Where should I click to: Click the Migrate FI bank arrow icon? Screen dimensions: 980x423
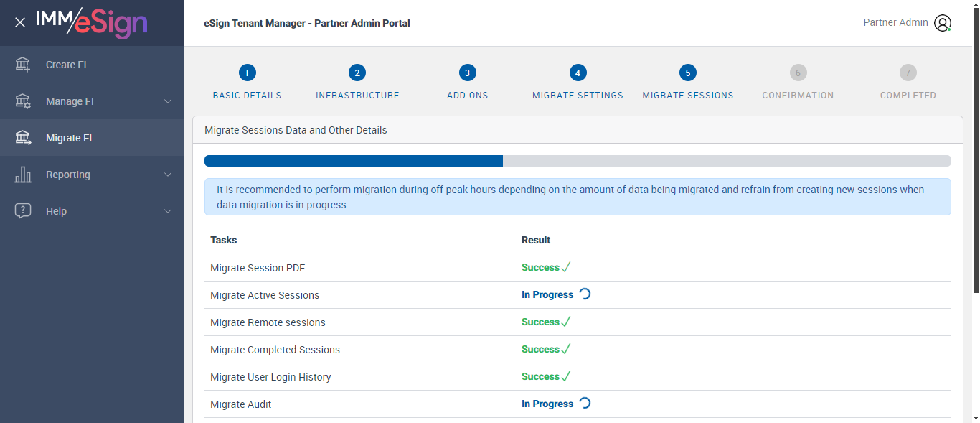[x=23, y=138]
